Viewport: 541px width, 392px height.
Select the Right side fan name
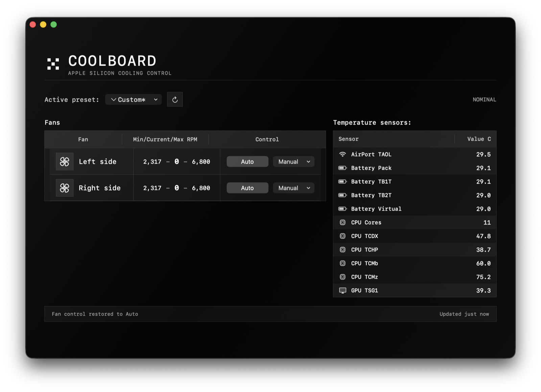point(100,188)
